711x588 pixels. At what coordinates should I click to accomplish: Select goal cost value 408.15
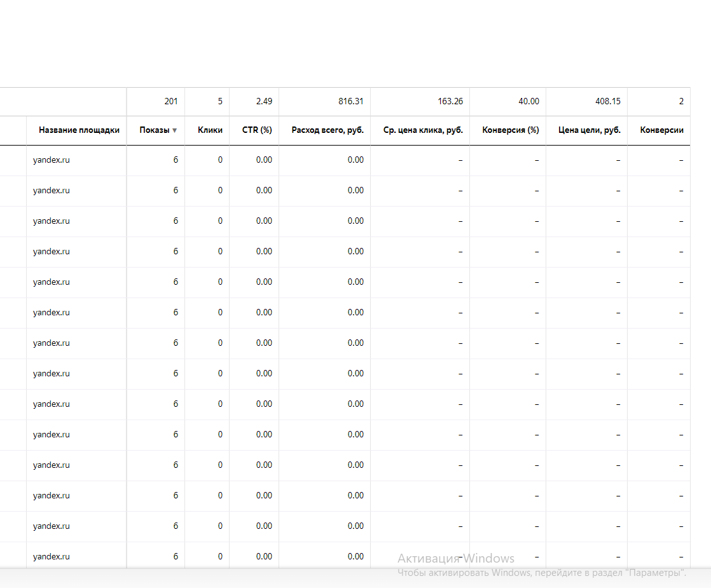[x=608, y=102]
